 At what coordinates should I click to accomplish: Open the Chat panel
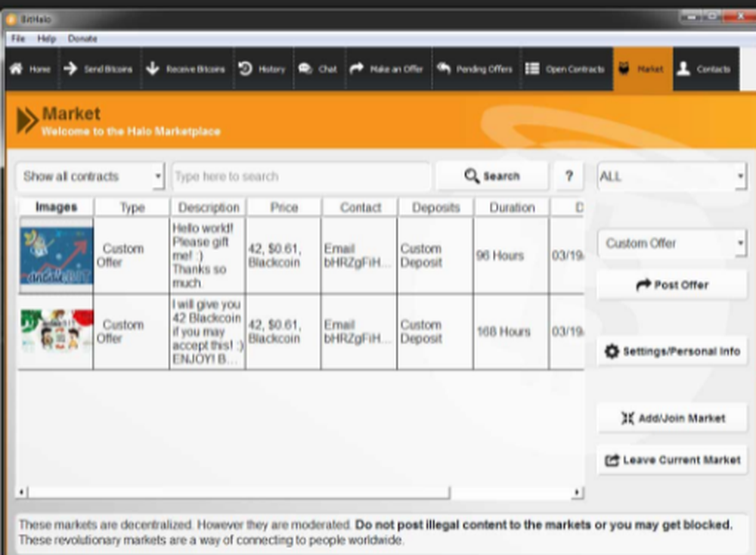(318, 68)
